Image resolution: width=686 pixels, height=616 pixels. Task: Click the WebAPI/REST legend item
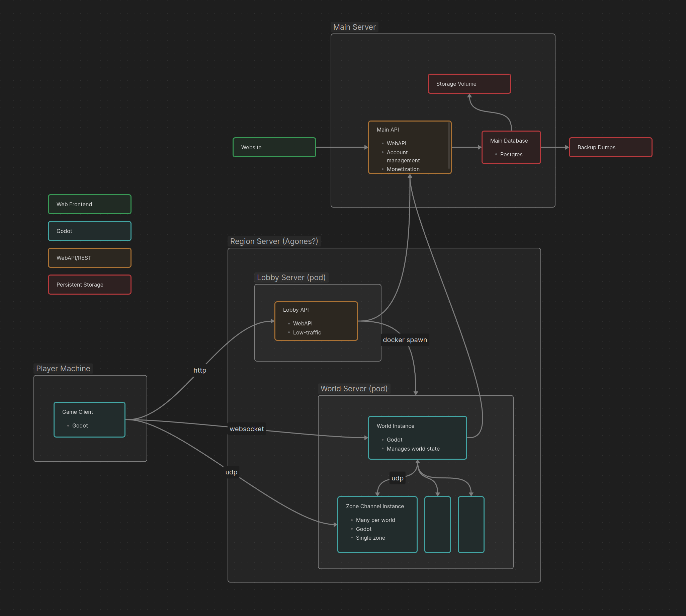click(89, 257)
